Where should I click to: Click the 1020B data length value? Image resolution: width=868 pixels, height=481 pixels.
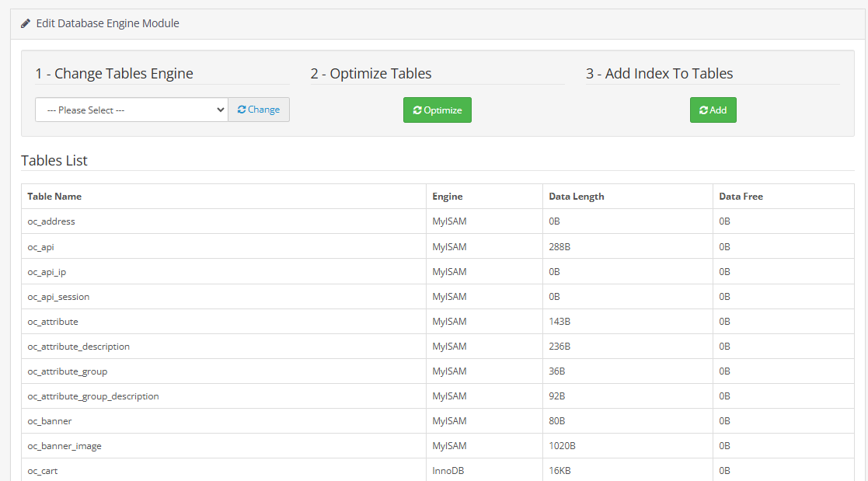(562, 445)
